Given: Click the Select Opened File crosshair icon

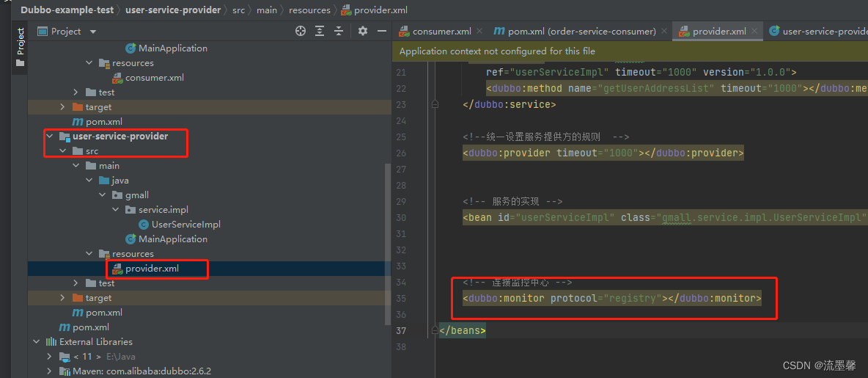Looking at the screenshot, I should [x=300, y=31].
